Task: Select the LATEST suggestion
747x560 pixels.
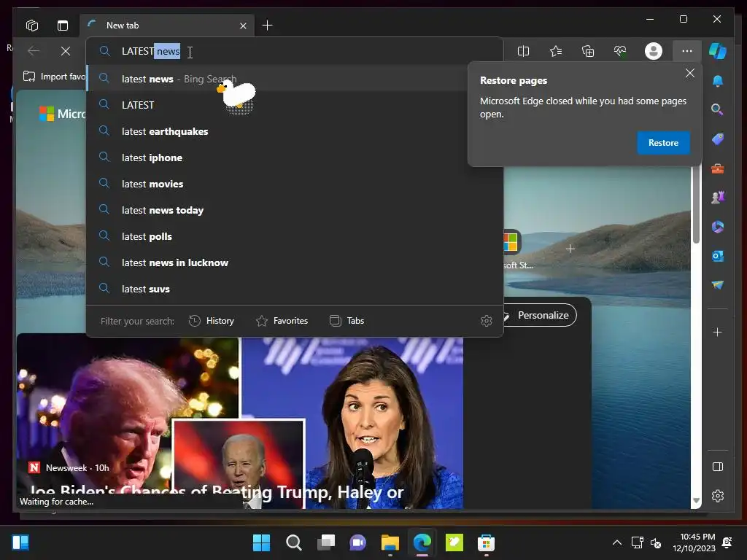Action: tap(295, 105)
